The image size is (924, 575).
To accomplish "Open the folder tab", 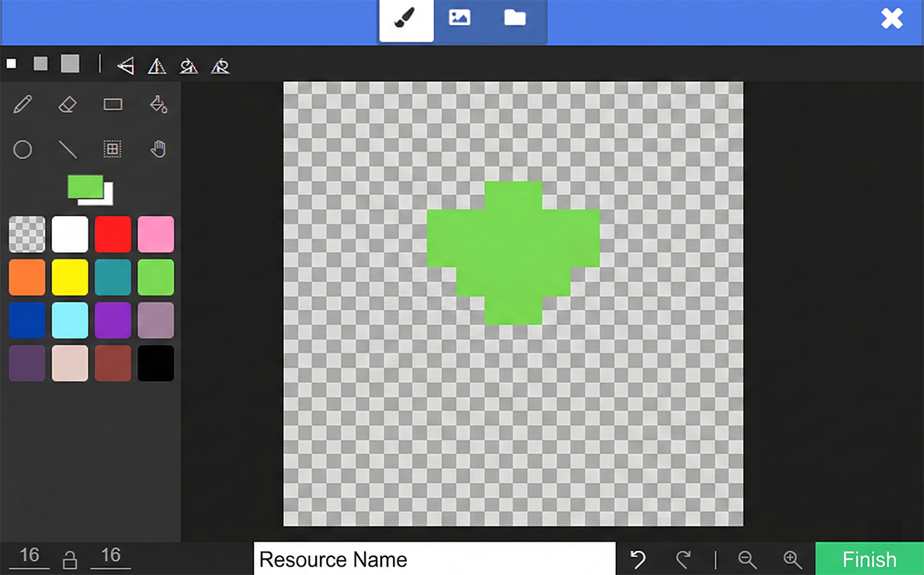I will (x=515, y=18).
